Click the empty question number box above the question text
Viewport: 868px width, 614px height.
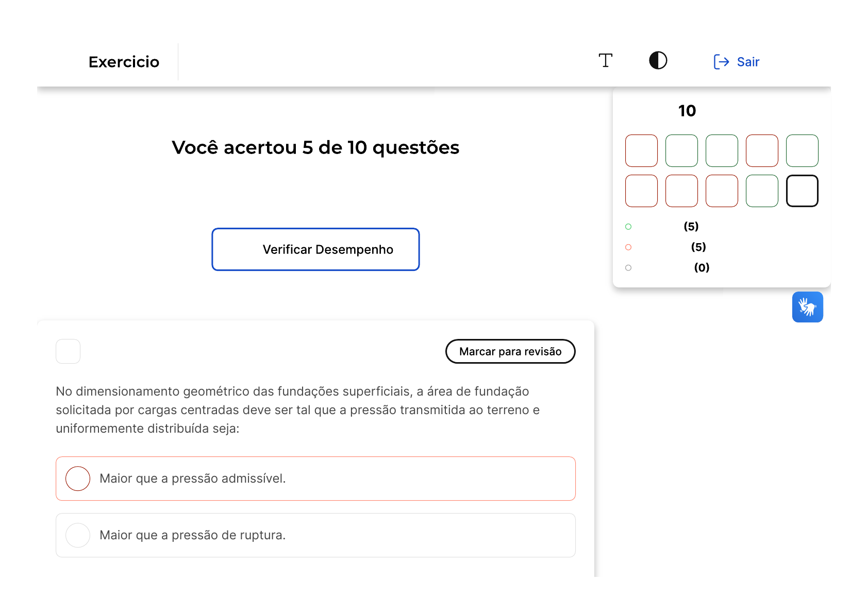pyautogui.click(x=68, y=351)
